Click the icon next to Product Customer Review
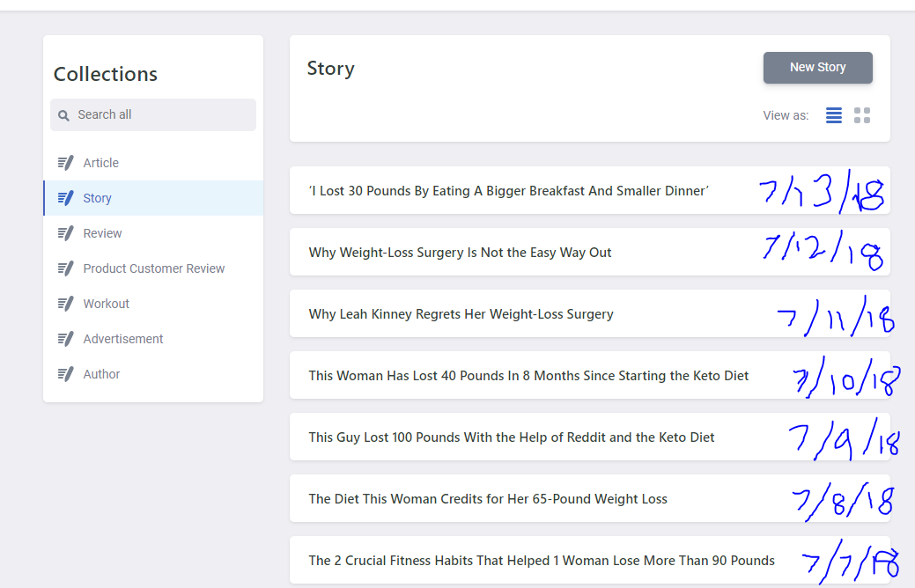This screenshot has width=915, height=588. coord(65,268)
